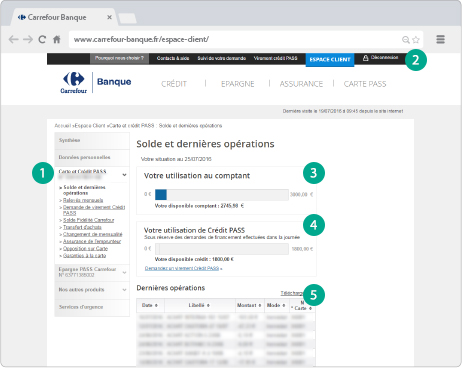Reload the page with the refresh icon
462x368 pixels.
click(x=42, y=39)
